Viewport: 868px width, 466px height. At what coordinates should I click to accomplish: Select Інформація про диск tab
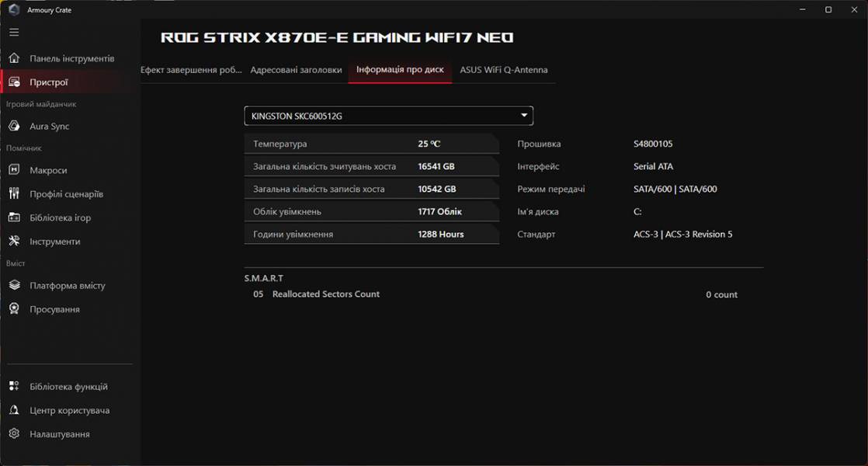click(x=400, y=70)
